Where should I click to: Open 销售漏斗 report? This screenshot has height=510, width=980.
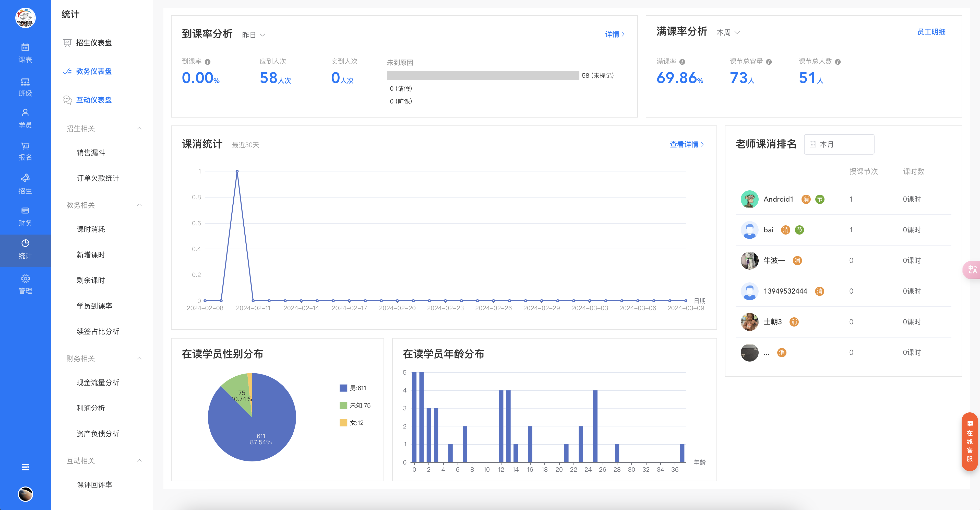pos(91,153)
